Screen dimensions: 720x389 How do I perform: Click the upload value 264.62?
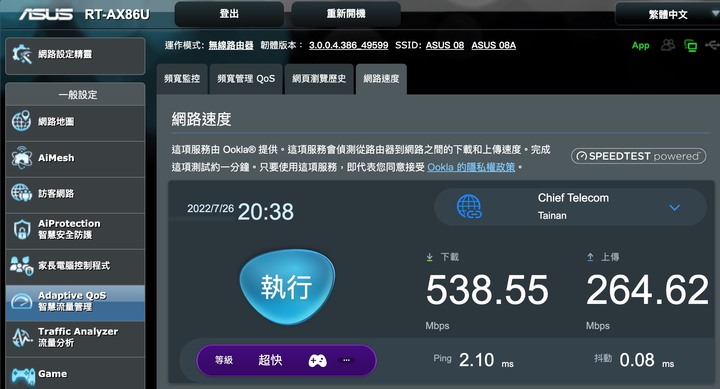pos(647,290)
